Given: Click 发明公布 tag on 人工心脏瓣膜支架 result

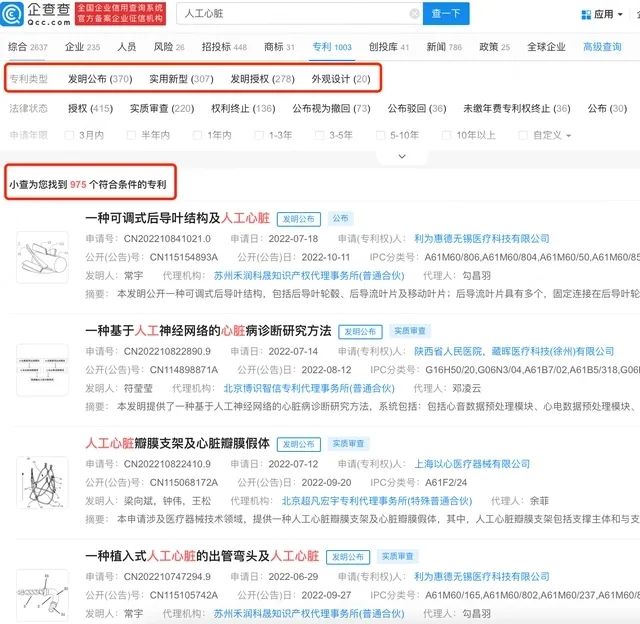Looking at the screenshot, I should 299,444.
